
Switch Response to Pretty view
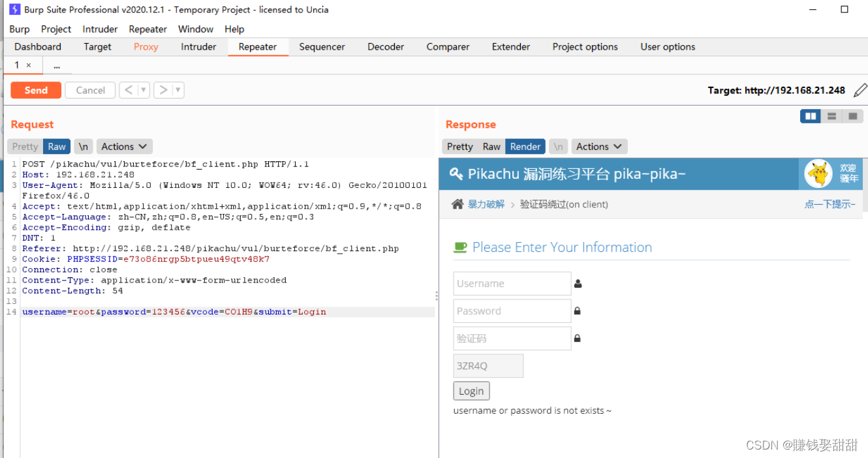coord(459,147)
